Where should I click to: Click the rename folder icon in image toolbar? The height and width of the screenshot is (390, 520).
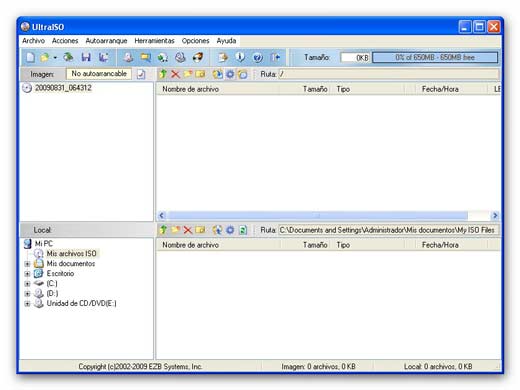click(200, 74)
